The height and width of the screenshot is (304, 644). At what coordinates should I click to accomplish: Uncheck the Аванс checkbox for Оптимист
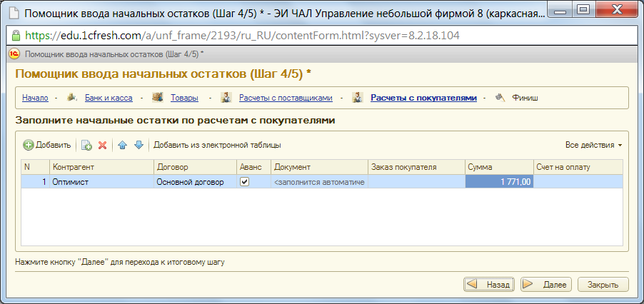(x=245, y=181)
